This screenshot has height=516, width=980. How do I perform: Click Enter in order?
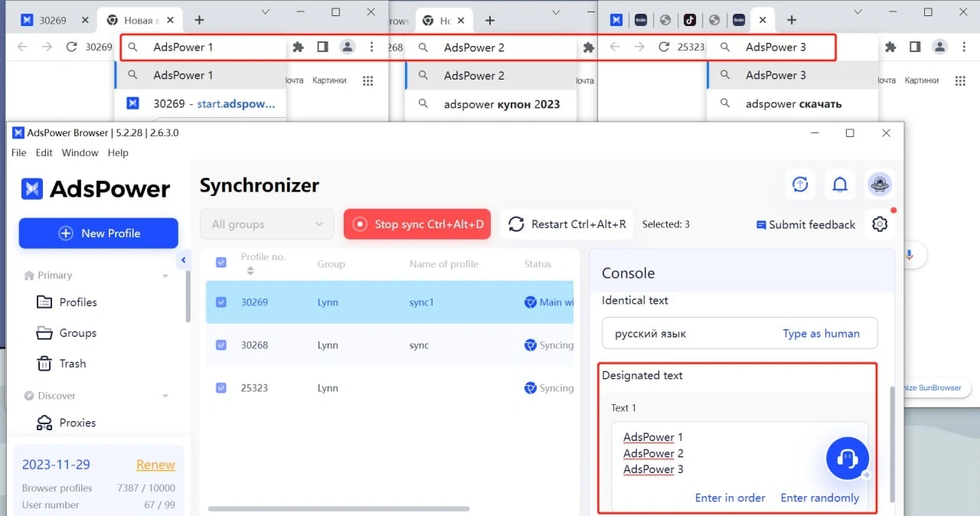[x=730, y=498]
